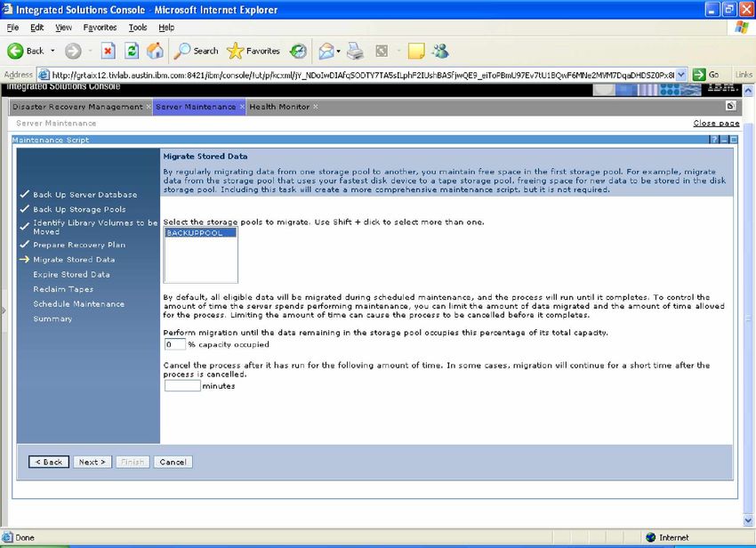This screenshot has height=548, width=756.
Task: Close the Health Monitor tab
Action: pyautogui.click(x=316, y=107)
